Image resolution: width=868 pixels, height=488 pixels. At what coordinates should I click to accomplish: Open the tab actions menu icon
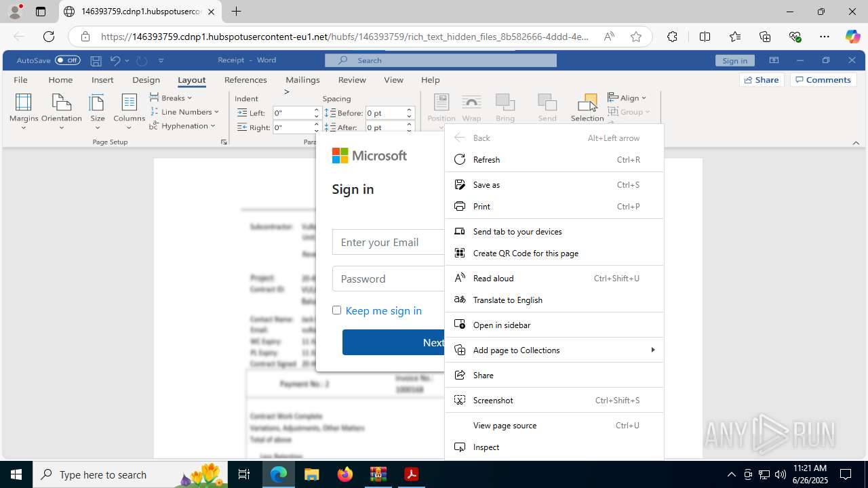pyautogui.click(x=41, y=12)
